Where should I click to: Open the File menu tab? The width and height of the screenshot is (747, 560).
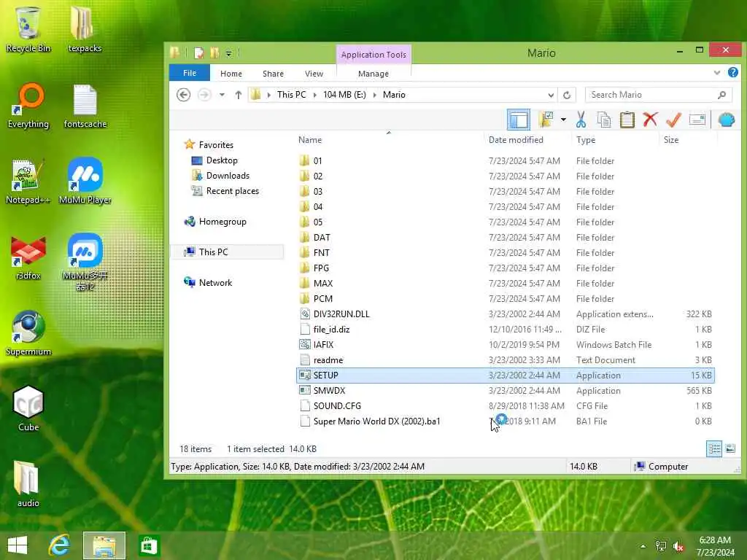click(190, 73)
